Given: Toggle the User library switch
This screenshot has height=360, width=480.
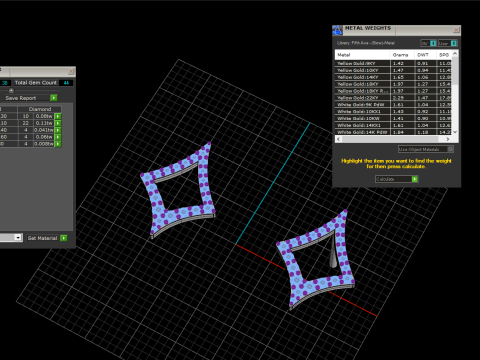Looking at the screenshot, I should [454, 43].
